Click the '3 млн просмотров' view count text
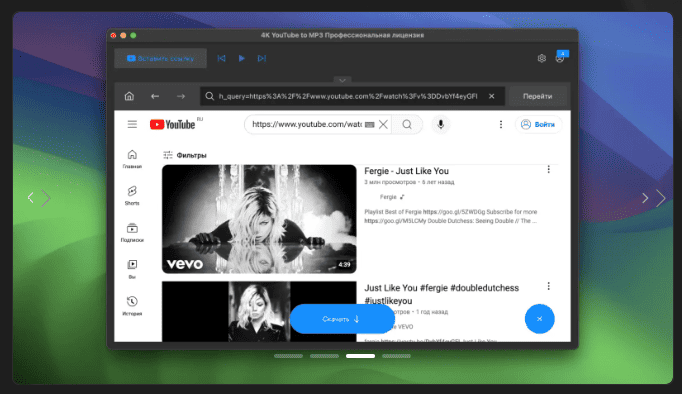 pyautogui.click(x=390, y=182)
